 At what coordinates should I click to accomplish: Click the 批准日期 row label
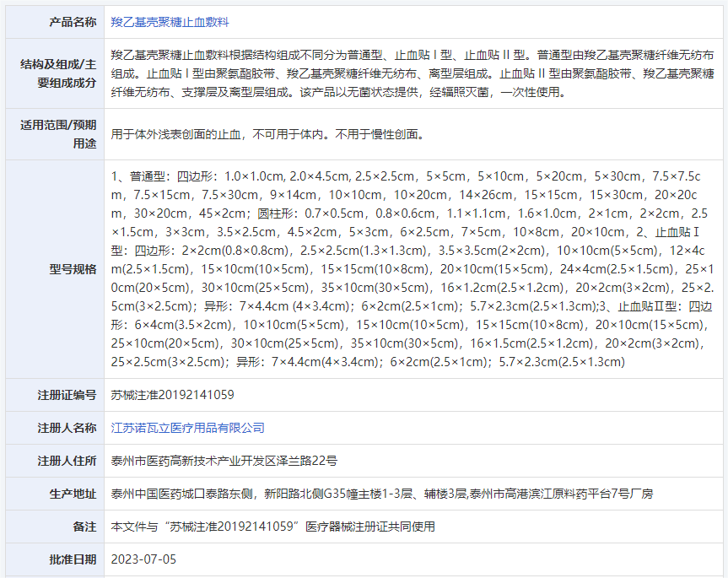(73, 559)
